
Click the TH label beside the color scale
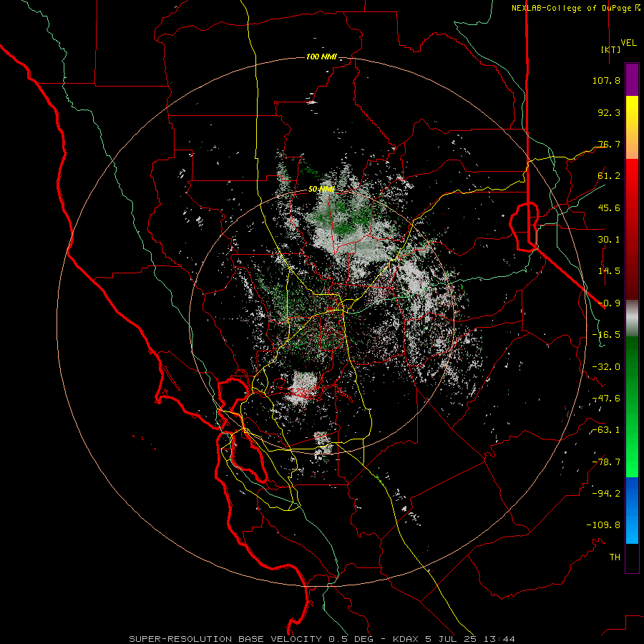click(x=615, y=557)
